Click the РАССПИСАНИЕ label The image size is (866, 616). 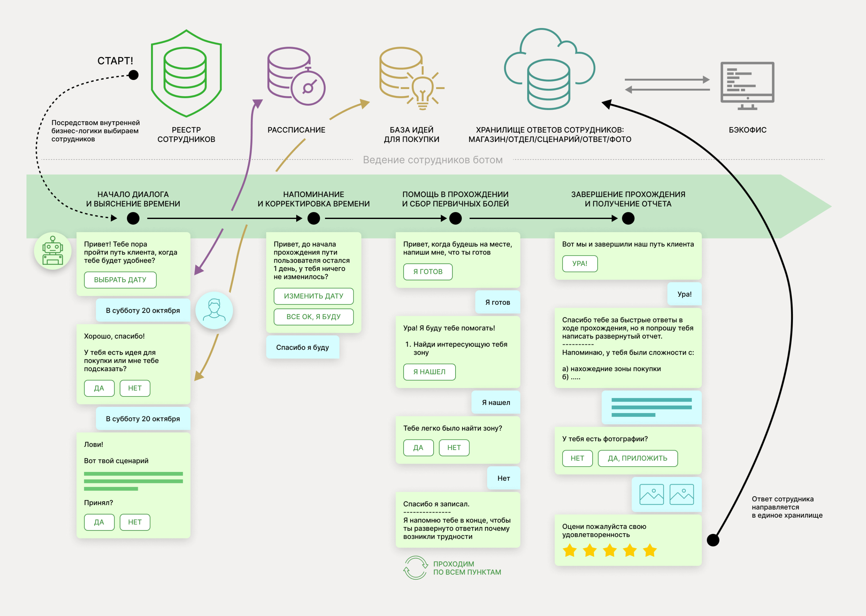(296, 130)
